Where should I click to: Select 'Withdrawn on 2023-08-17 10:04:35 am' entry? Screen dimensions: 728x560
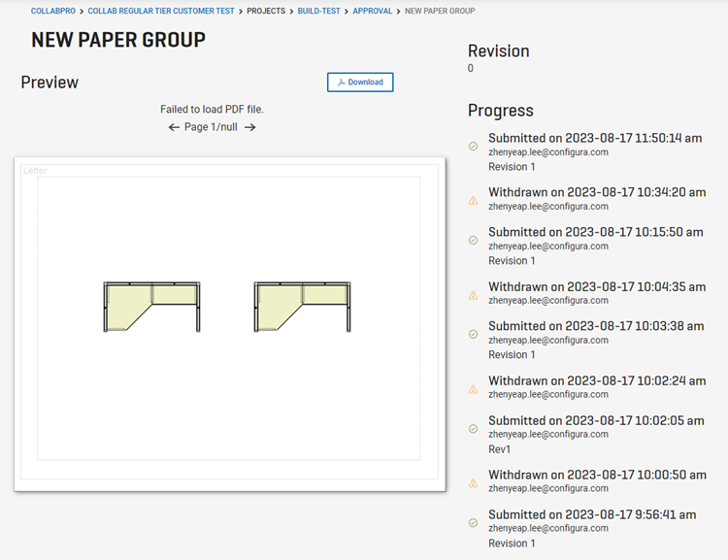[597, 287]
